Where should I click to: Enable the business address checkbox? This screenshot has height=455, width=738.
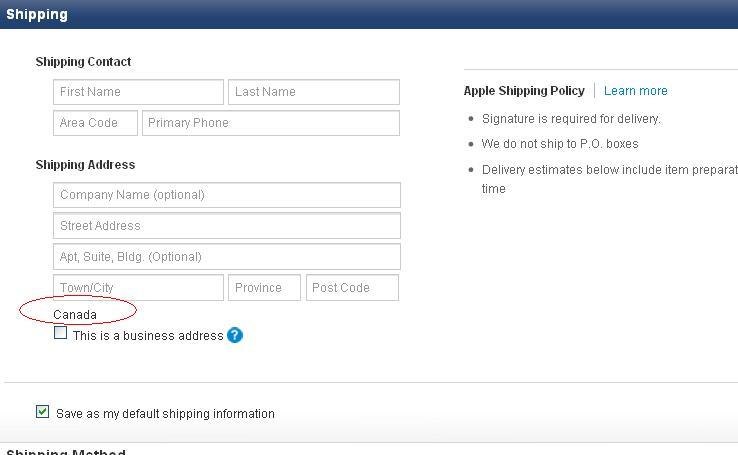tap(61, 334)
